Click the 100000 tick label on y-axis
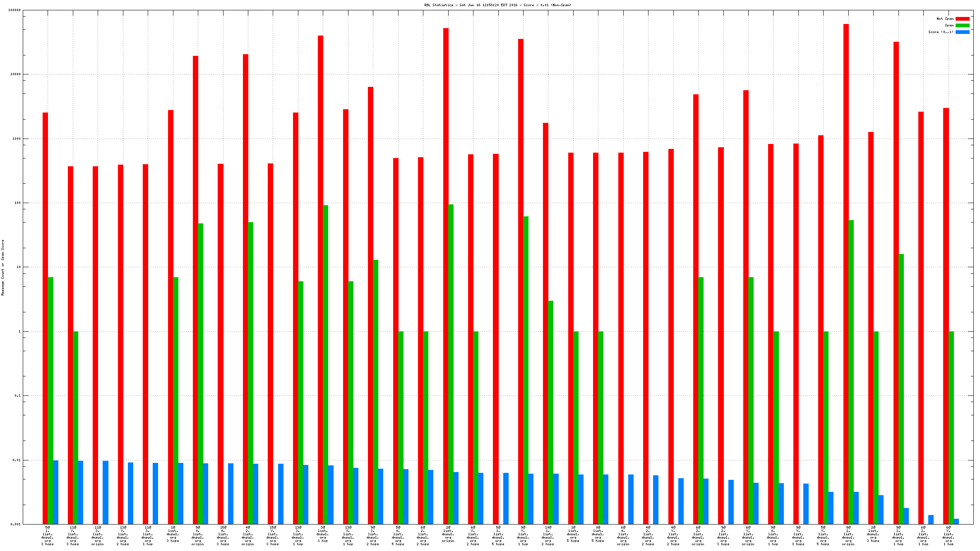This screenshot has height=551, width=980. 14,10
